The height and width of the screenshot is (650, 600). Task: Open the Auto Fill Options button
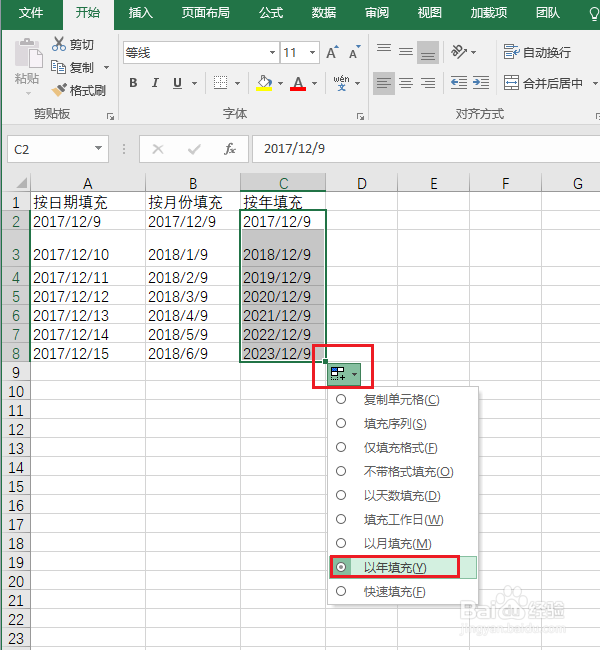pos(344,374)
